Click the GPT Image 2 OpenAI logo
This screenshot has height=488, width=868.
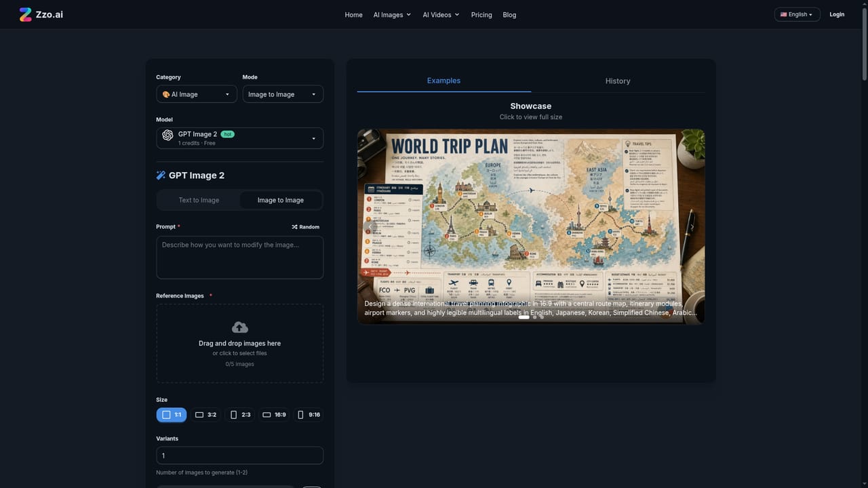167,135
